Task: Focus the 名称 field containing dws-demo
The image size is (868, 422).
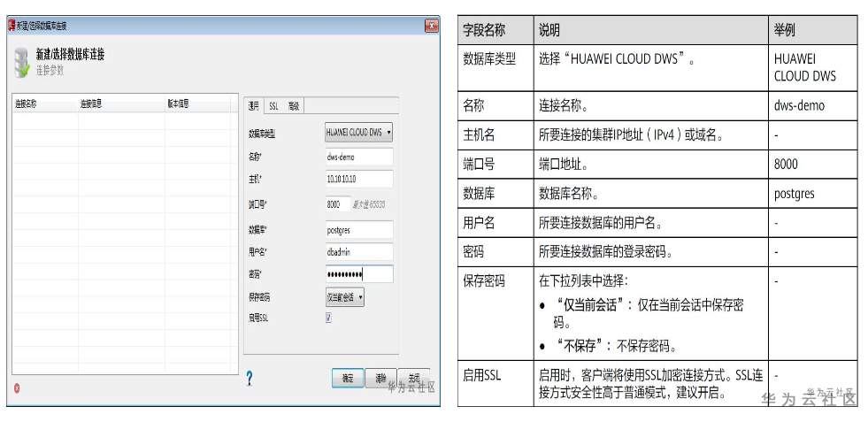Action: (x=360, y=157)
